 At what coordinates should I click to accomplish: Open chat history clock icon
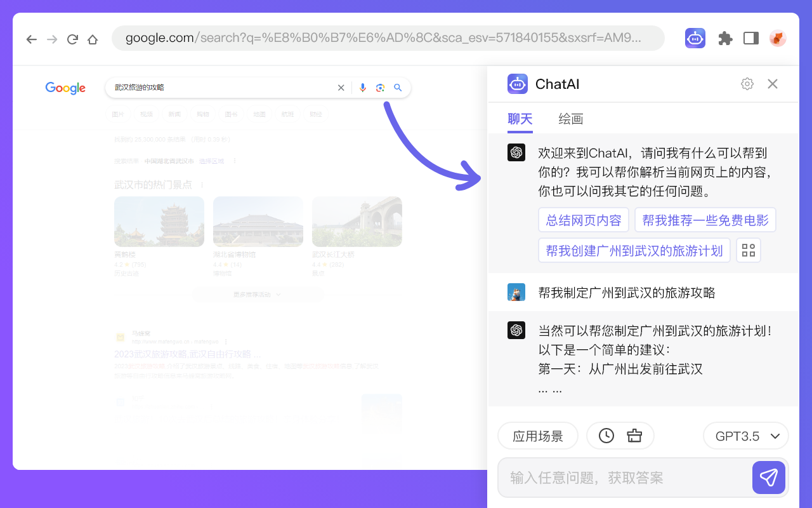(606, 436)
